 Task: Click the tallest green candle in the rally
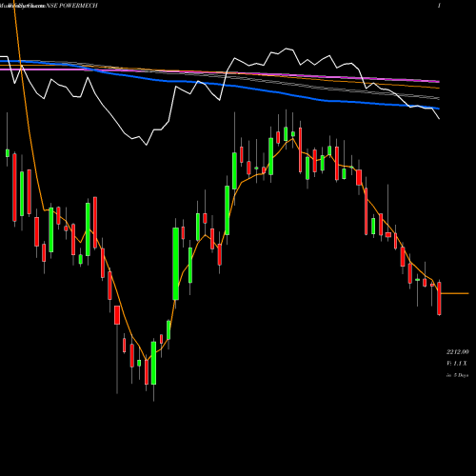pyautogui.click(x=175, y=264)
